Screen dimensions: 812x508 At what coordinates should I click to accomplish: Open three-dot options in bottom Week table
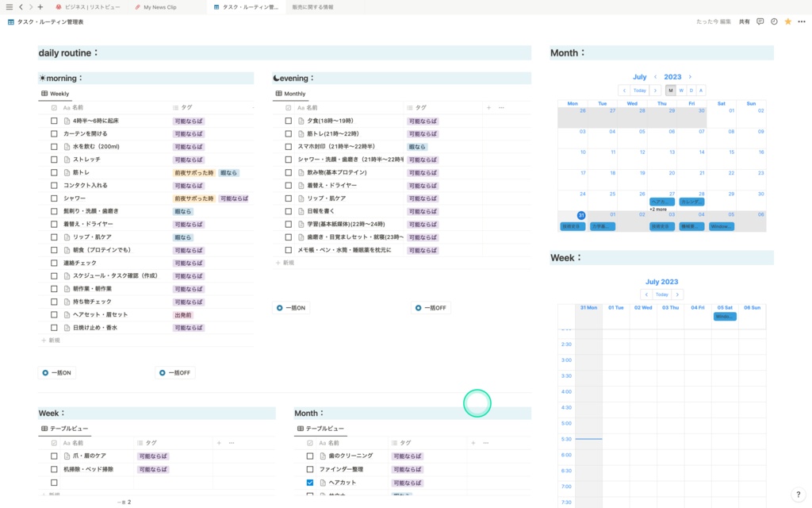coord(232,443)
